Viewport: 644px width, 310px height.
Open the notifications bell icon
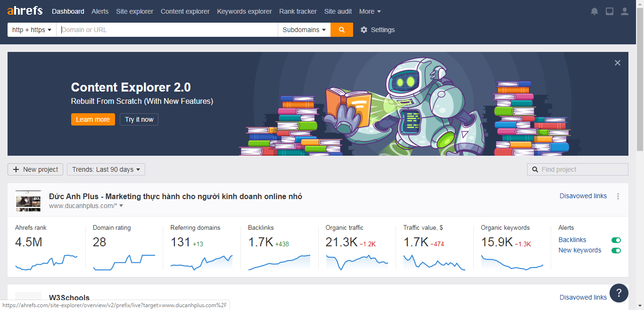[594, 11]
